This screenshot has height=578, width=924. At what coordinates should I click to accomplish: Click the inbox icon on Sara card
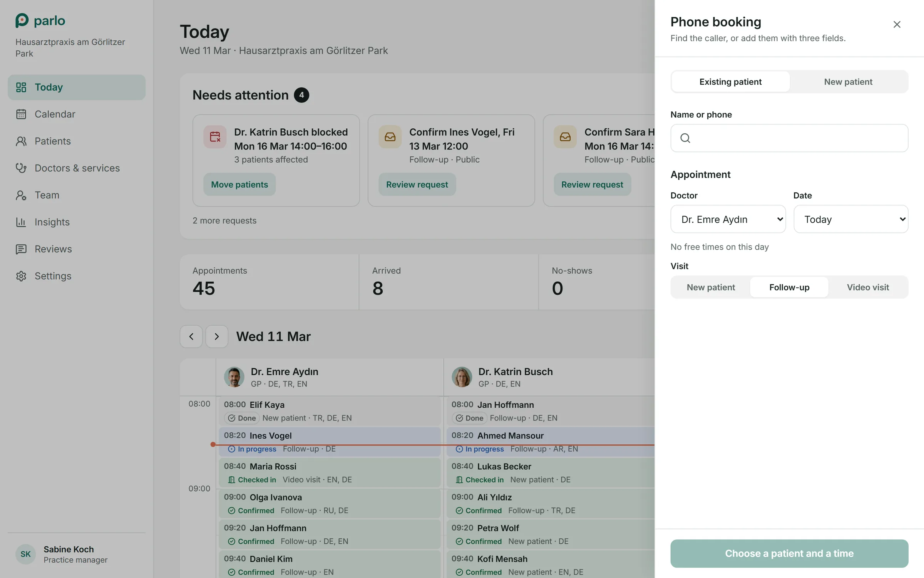565,136
